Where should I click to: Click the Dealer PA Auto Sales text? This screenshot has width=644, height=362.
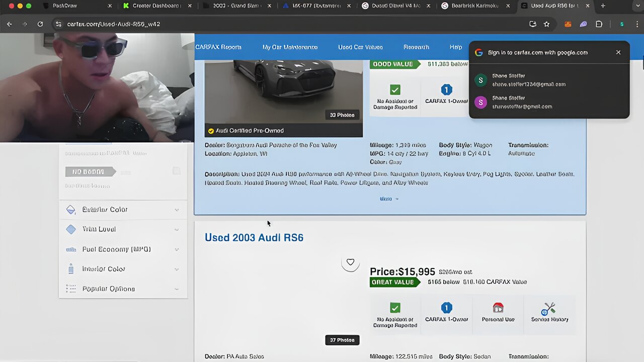point(234,356)
